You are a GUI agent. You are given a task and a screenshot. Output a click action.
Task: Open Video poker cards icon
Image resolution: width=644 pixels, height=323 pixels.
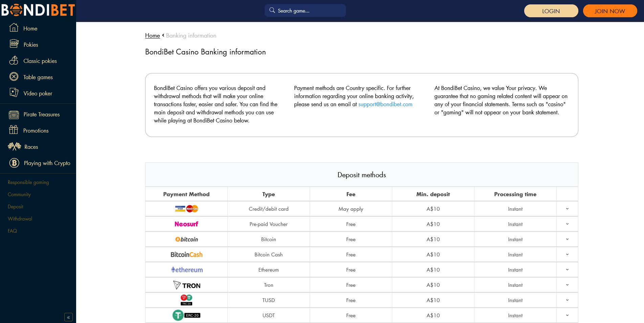click(x=14, y=93)
